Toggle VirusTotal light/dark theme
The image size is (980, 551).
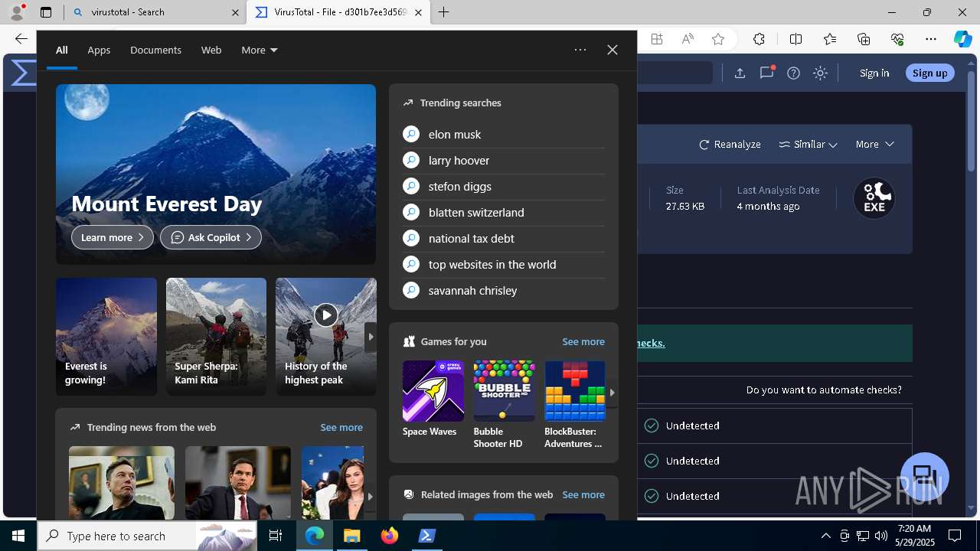click(x=820, y=73)
